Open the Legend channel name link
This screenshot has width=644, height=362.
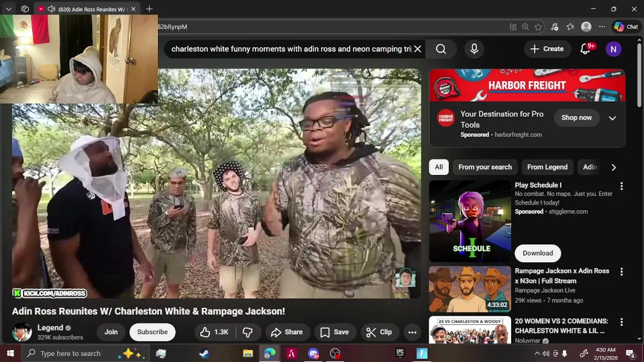coord(50,328)
